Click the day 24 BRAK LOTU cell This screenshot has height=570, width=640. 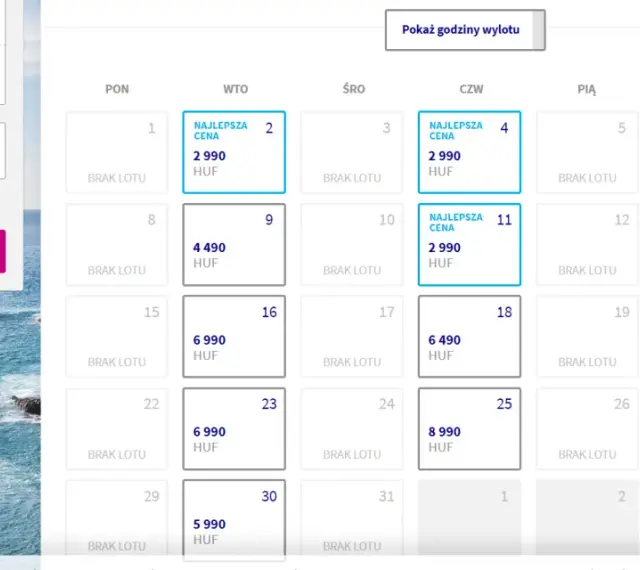tap(352, 429)
